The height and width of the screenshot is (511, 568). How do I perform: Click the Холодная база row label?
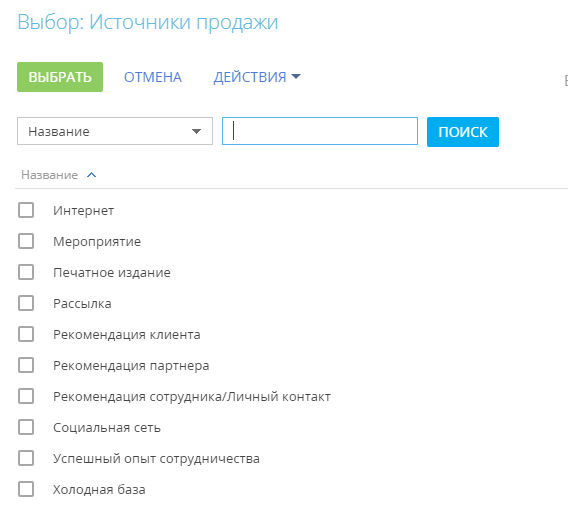pos(99,490)
